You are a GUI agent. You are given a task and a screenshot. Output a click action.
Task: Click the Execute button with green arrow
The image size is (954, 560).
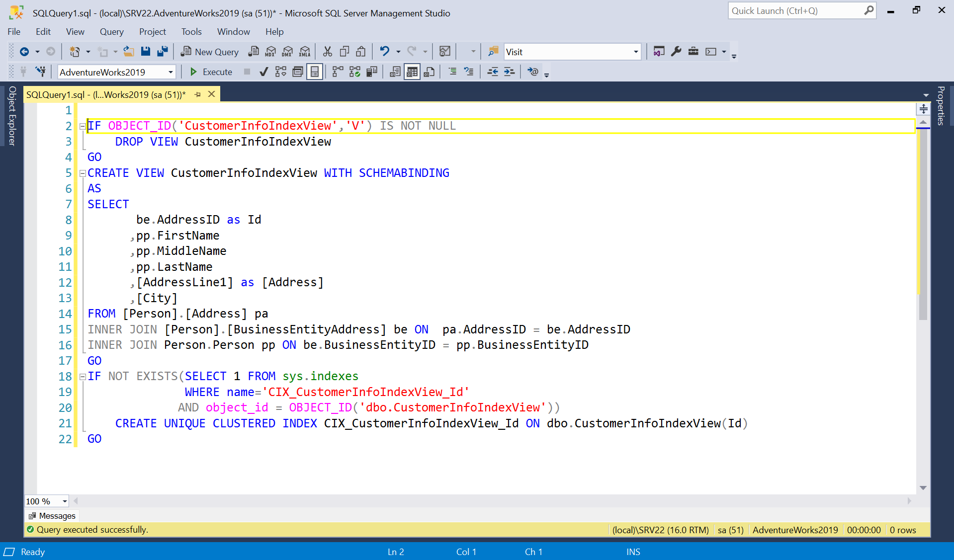[211, 72]
